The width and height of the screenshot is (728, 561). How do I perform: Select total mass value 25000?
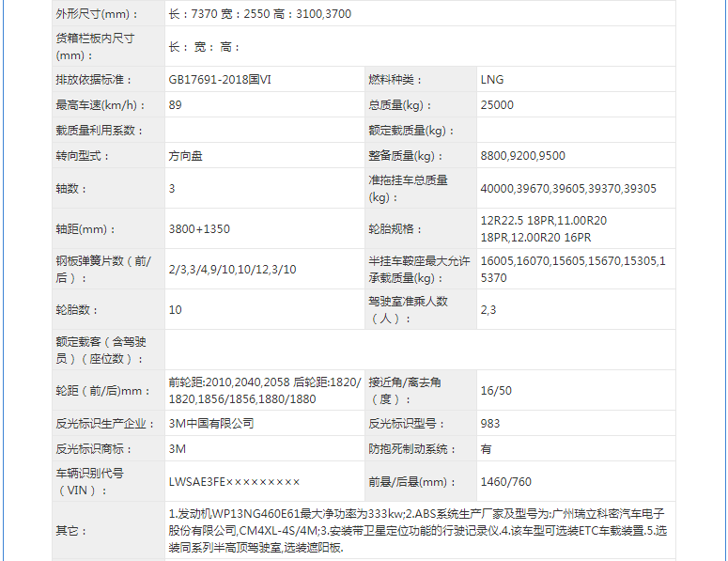click(497, 105)
